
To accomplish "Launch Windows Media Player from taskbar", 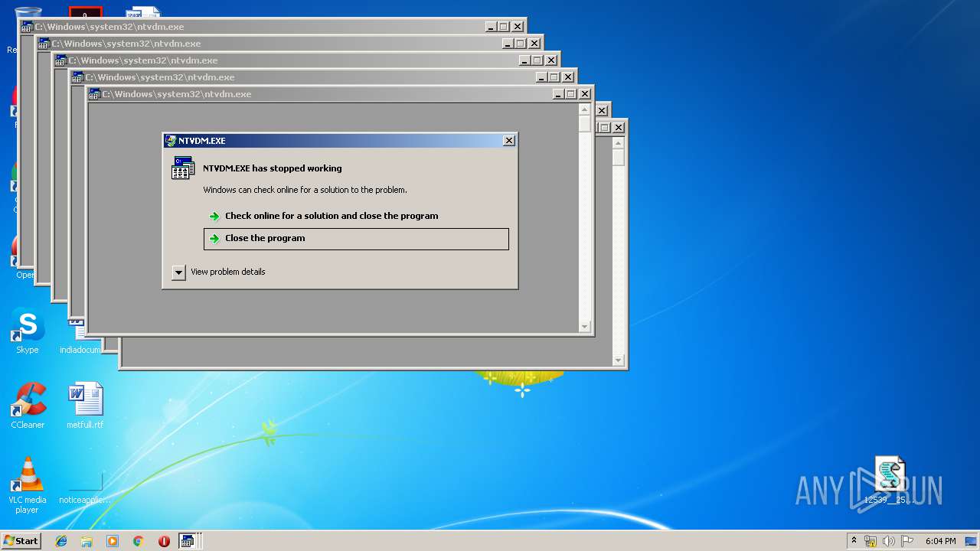I will click(x=113, y=541).
